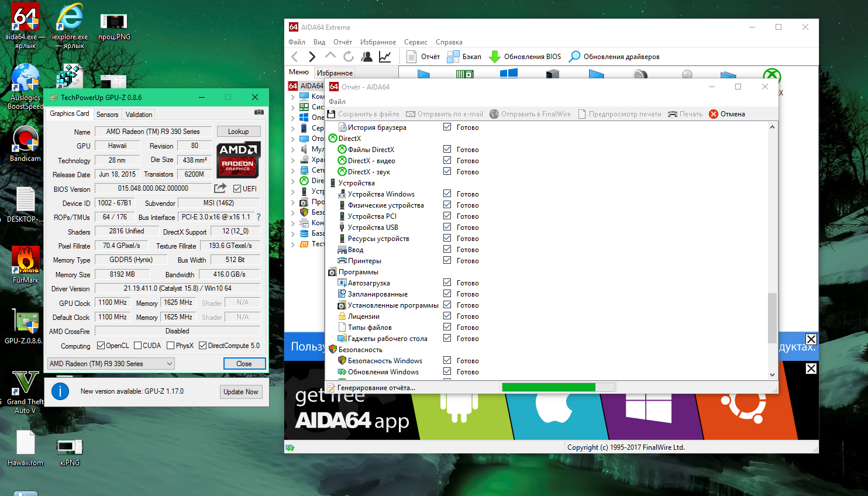The height and width of the screenshot is (496, 868).
Task: Click the проц.PNG file on desktop
Action: (x=114, y=27)
